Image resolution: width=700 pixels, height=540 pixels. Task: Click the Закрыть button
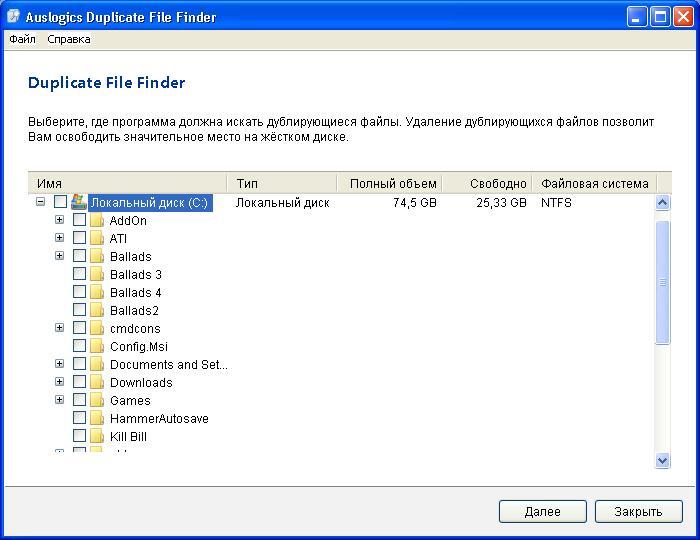click(x=638, y=511)
